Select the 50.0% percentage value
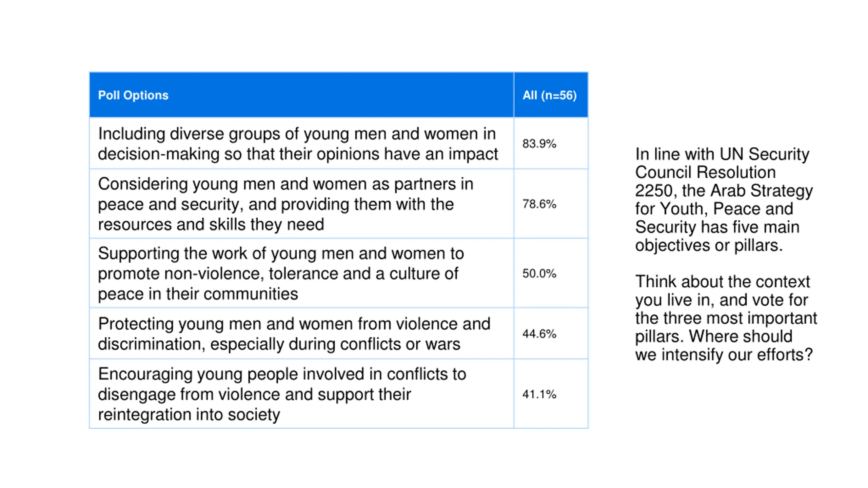The width and height of the screenshot is (868, 488). (539, 273)
